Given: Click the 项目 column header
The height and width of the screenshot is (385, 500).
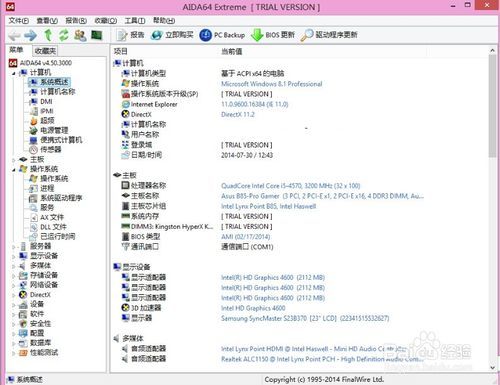Looking at the screenshot, I should pyautogui.click(x=121, y=51).
